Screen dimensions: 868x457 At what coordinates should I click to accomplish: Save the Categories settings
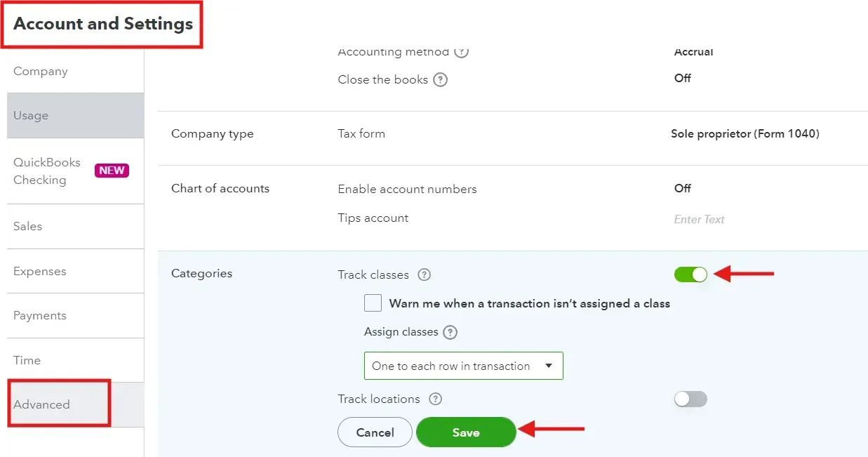click(x=466, y=432)
